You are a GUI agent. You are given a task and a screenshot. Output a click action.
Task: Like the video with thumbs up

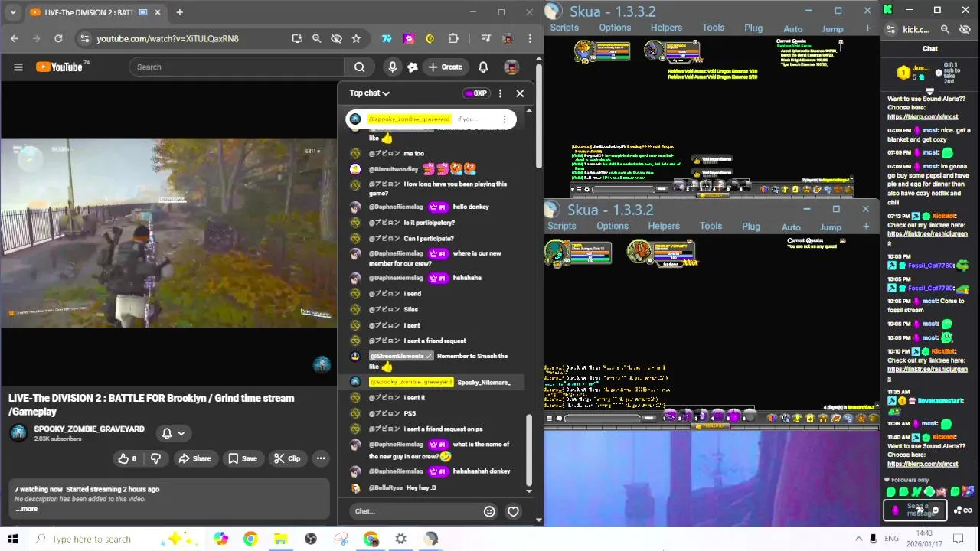pos(127,458)
